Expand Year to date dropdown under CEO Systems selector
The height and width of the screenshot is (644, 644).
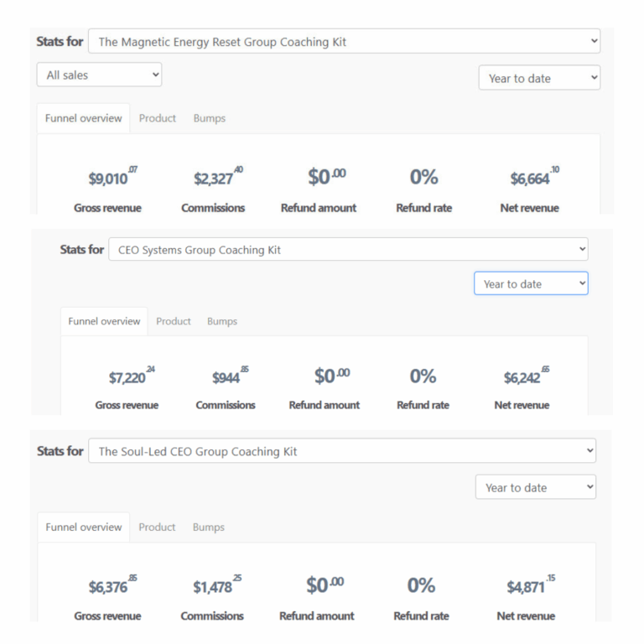531,283
